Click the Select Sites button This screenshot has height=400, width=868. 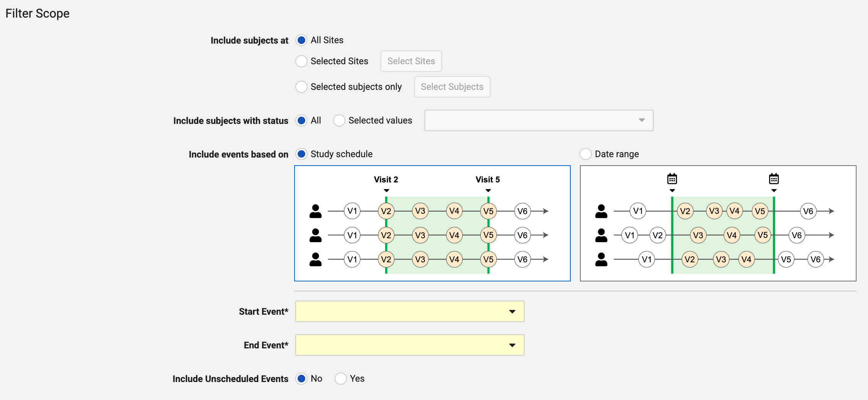pos(411,61)
